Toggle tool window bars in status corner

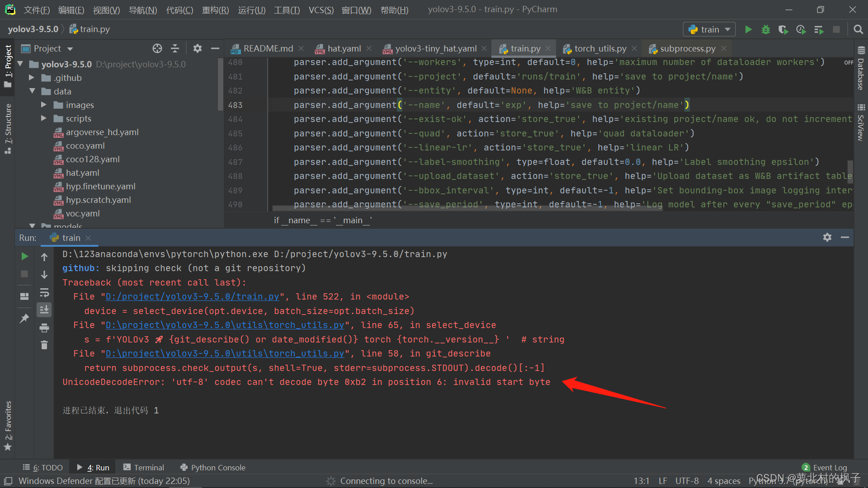pos(8,481)
